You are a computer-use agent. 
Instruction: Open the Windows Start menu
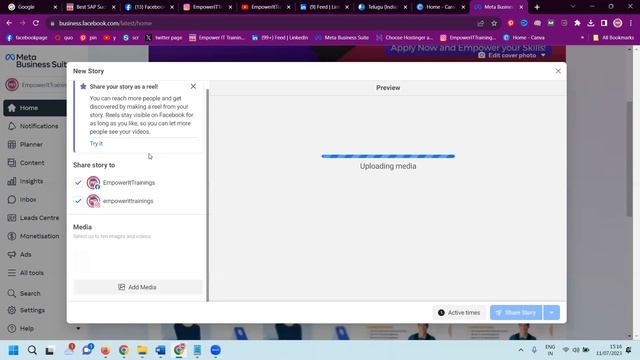(13, 350)
